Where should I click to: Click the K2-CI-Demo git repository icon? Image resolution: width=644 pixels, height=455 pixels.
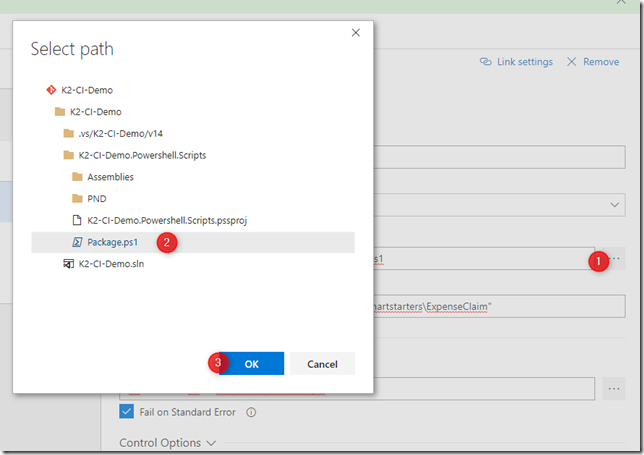pyautogui.click(x=51, y=90)
